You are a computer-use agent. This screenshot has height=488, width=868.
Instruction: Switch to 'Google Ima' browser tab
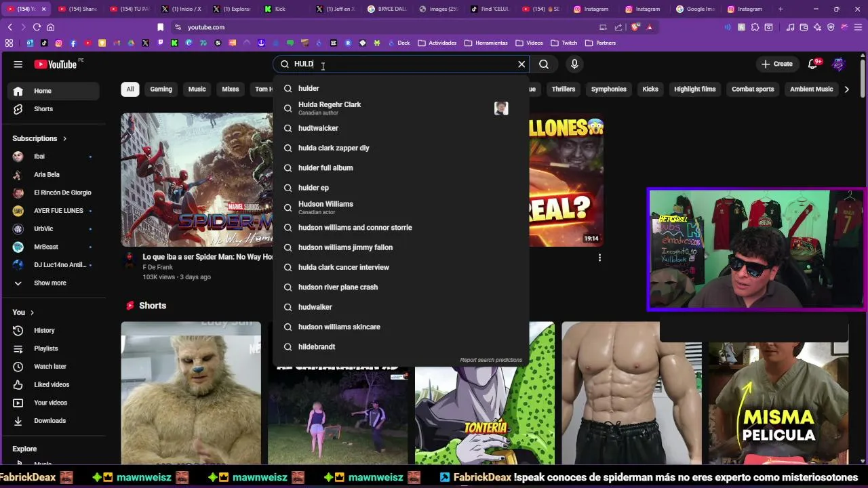click(696, 9)
